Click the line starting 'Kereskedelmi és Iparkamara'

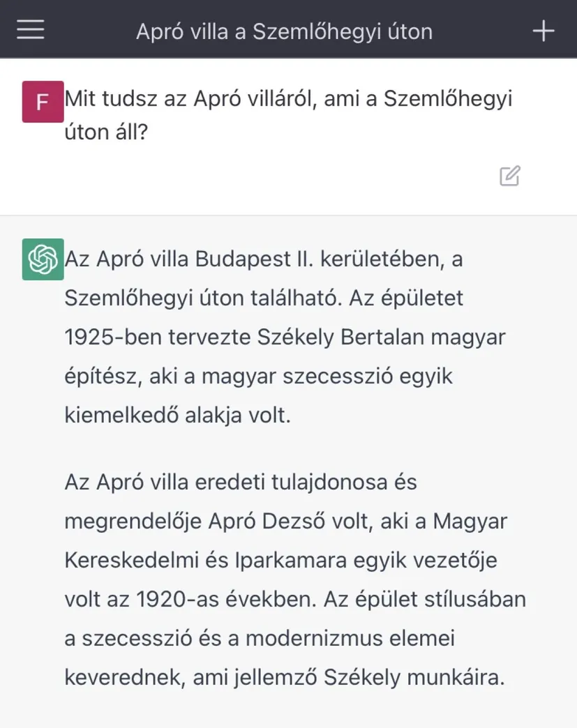tap(280, 561)
